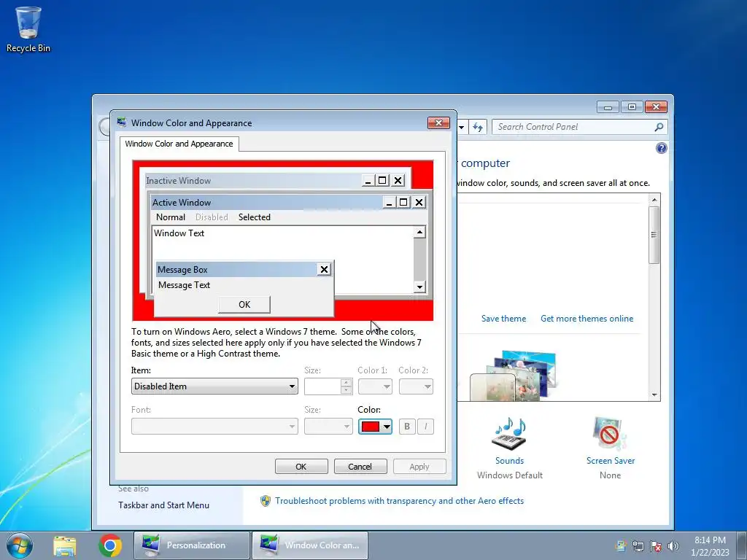
Task: Click the Apply button
Action: coord(419,467)
